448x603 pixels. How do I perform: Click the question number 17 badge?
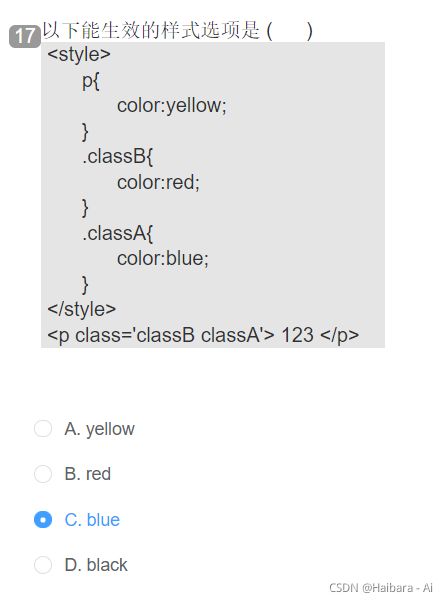[25, 36]
